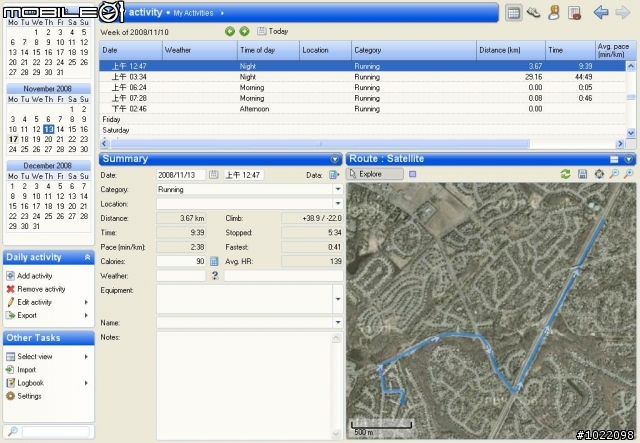Toggle the Explore map mode button

pos(375,174)
